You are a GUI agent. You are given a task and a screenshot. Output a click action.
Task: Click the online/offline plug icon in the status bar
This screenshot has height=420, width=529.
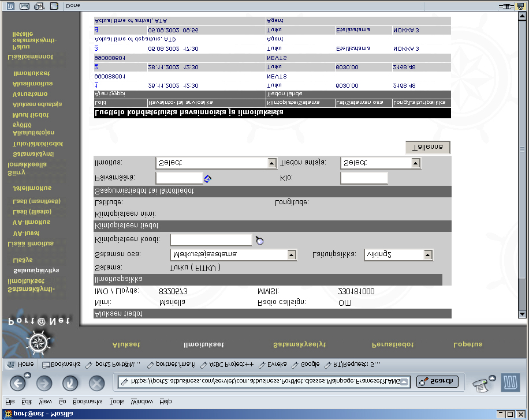tap(506, 6)
